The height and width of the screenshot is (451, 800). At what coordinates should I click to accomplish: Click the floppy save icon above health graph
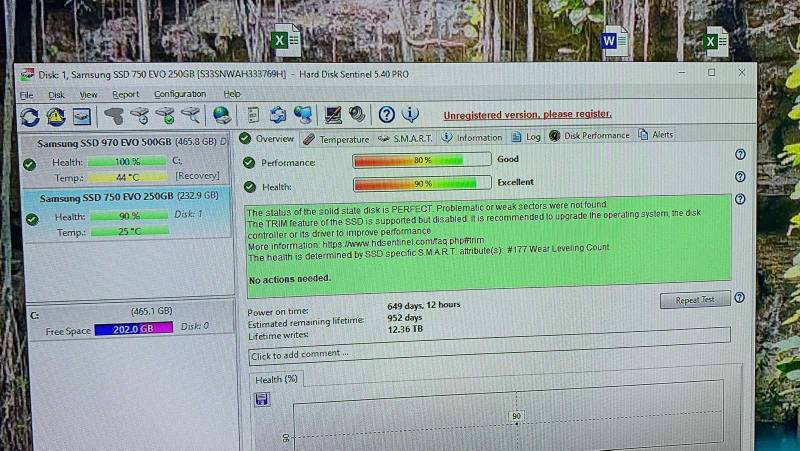tap(262, 399)
